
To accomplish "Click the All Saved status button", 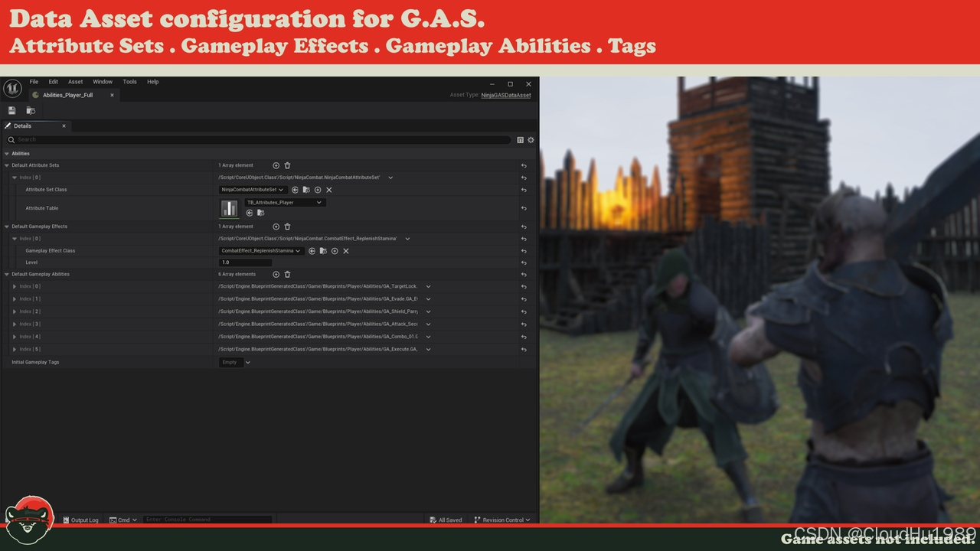I will click(446, 520).
